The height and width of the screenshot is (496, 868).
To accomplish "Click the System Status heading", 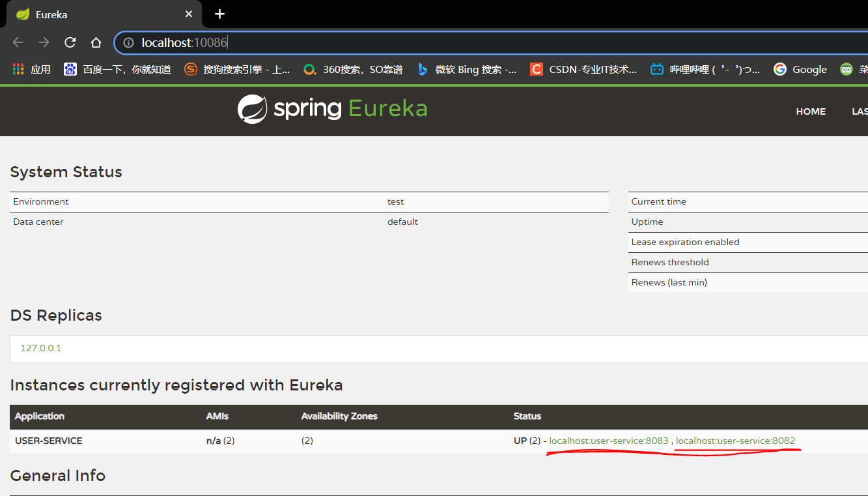I will tap(66, 172).
